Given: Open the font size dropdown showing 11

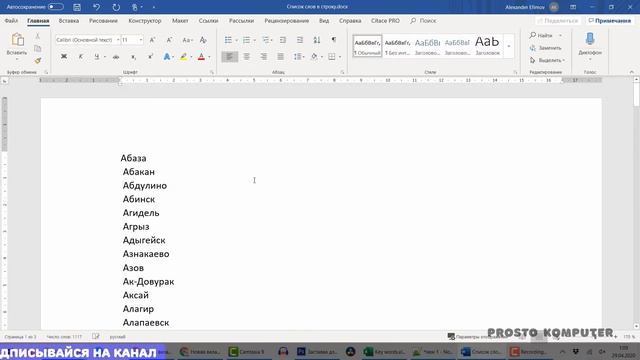Looking at the screenshot, I should [x=141, y=40].
